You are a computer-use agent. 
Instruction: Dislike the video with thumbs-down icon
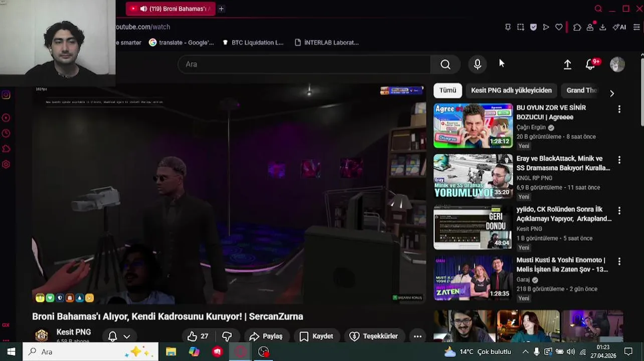(x=227, y=336)
